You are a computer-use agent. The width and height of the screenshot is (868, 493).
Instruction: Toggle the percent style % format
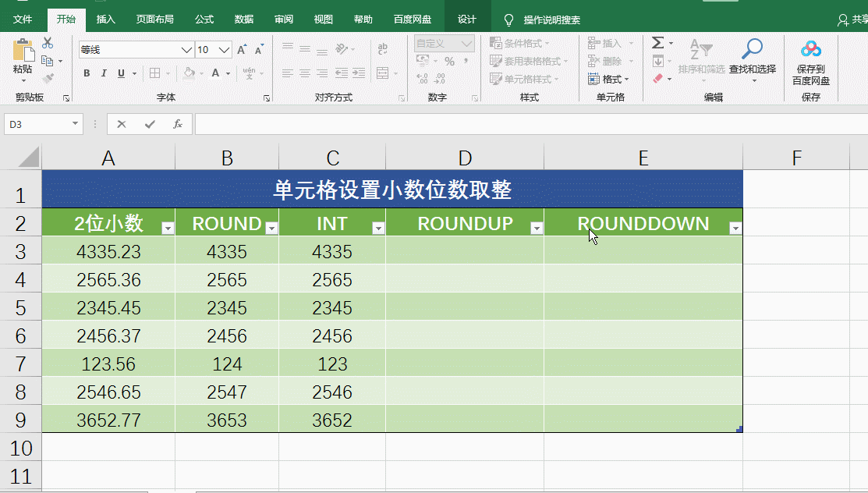click(450, 59)
